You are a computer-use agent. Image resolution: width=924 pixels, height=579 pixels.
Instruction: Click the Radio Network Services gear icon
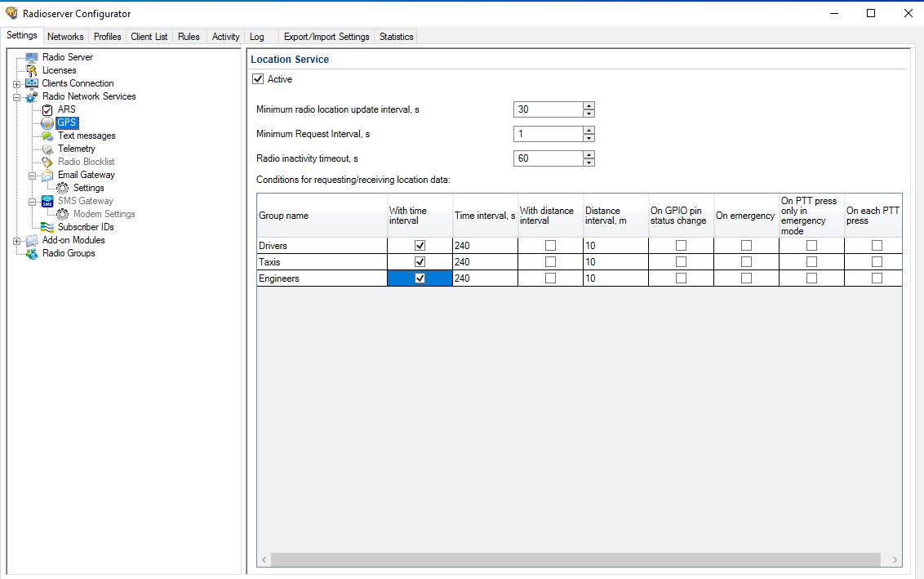coord(32,96)
